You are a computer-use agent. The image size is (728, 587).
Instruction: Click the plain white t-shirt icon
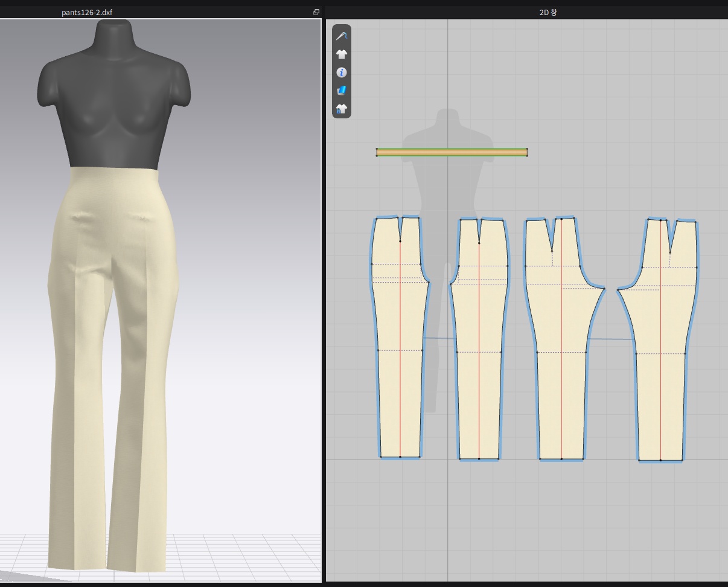point(342,54)
